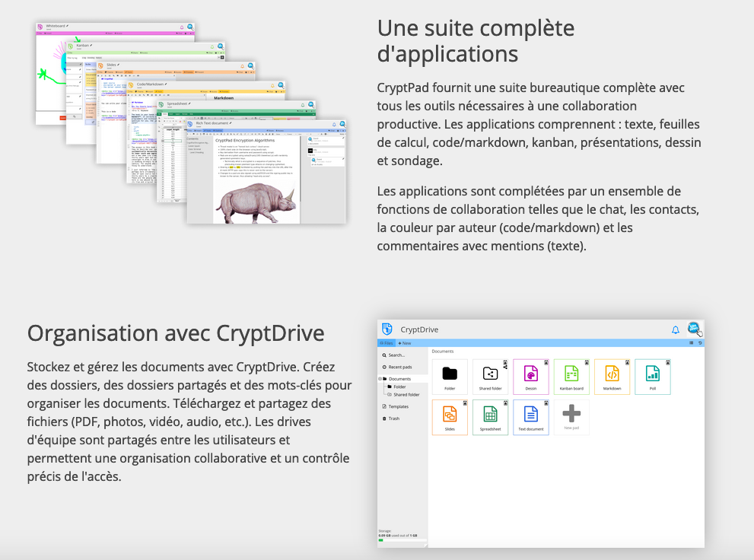
Task: Open Recent pads in CryptDrive sidebar
Action: [x=396, y=367]
